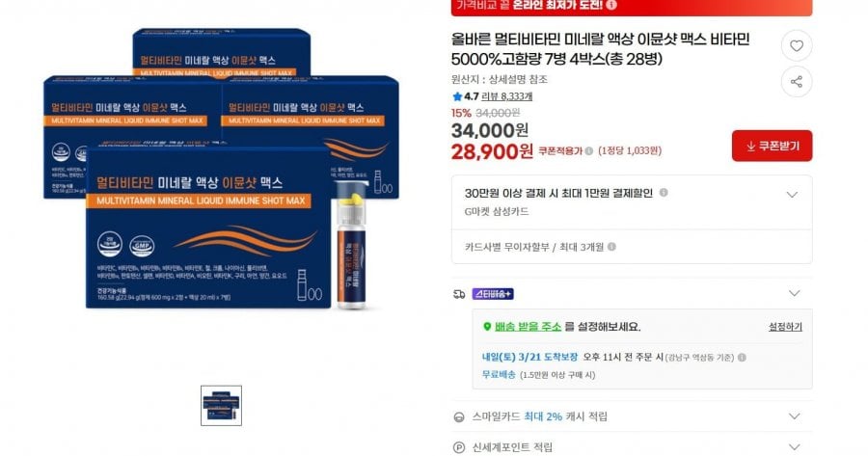Click the 스마일카드 smile icon
The image size is (868, 456).
click(459, 416)
